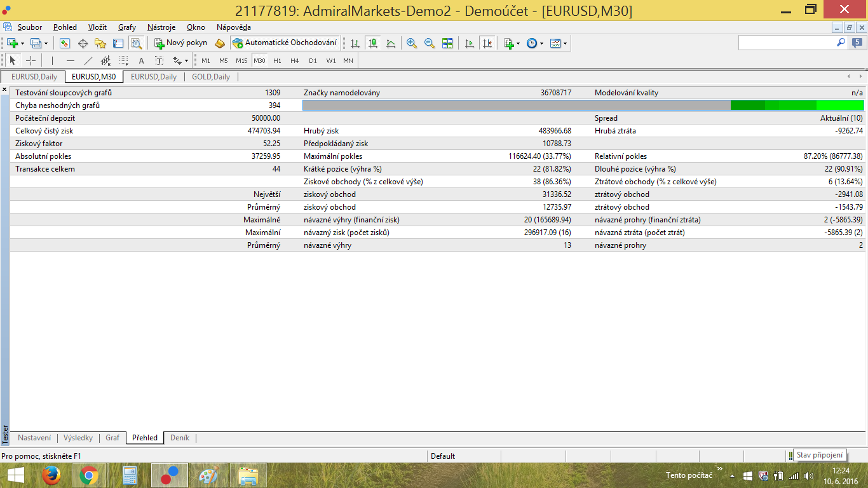Toggle Automatické Obchodování auto trading
Screen dimensions: 868x488
285,43
